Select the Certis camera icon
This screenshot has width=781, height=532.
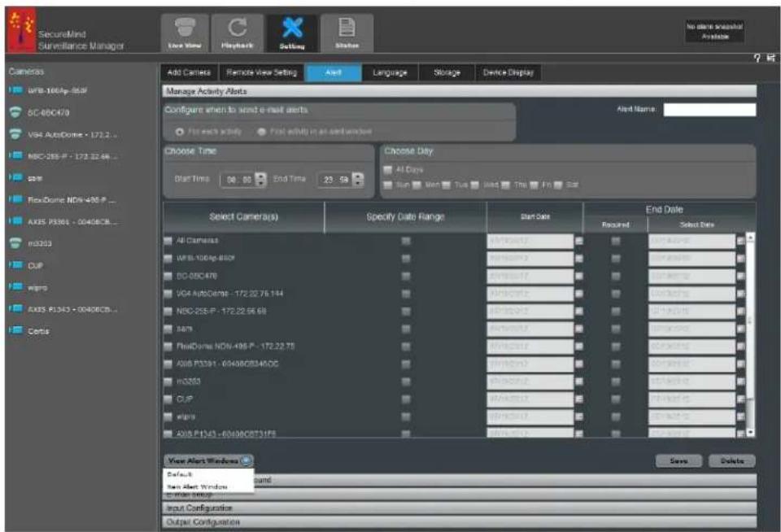click(x=16, y=330)
